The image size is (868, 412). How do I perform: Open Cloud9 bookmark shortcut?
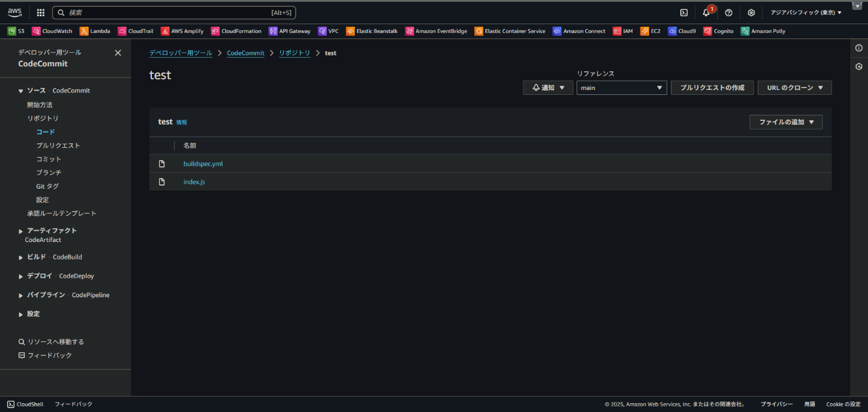tap(682, 31)
